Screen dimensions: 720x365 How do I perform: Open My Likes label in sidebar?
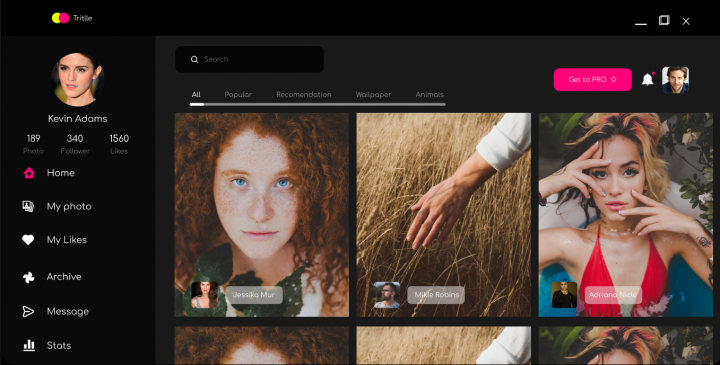[x=67, y=240]
